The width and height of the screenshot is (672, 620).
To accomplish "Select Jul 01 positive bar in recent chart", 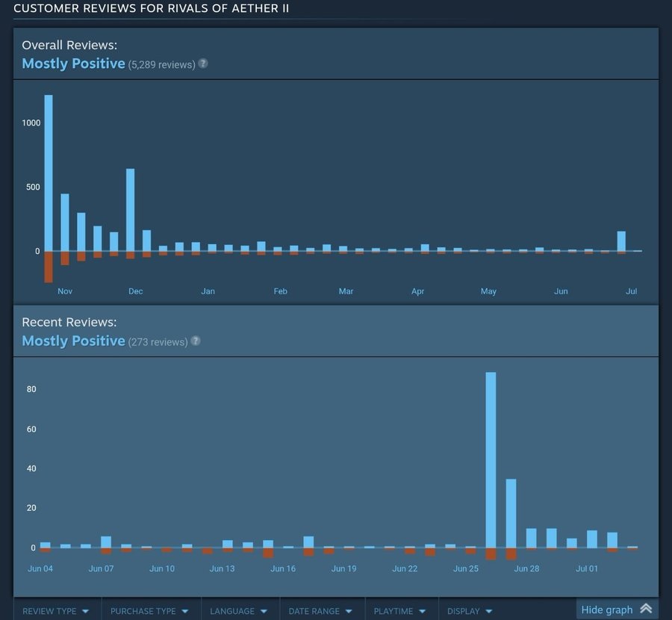I will pyautogui.click(x=592, y=539).
